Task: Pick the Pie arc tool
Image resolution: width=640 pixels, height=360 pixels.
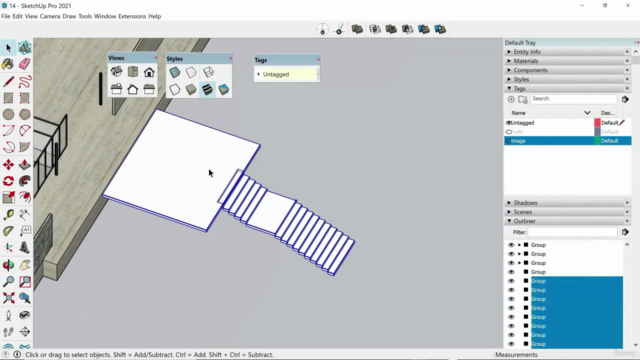Action: click(24, 147)
